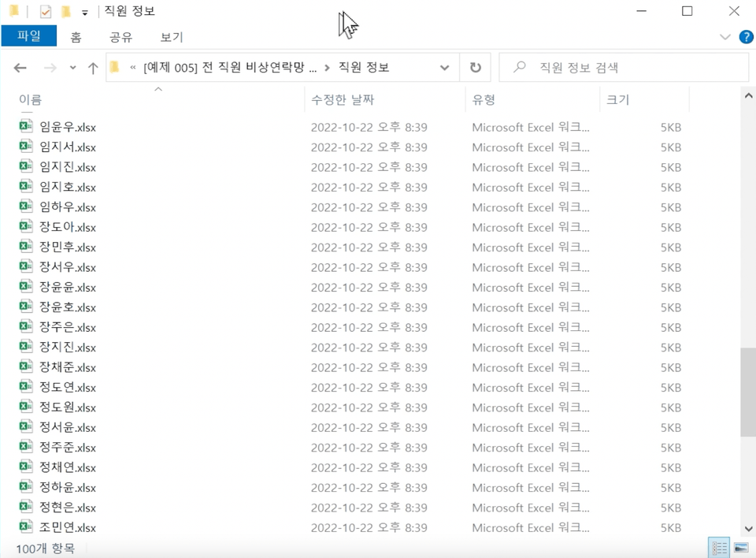Click the properties checkmark icon in title bar

point(45,11)
